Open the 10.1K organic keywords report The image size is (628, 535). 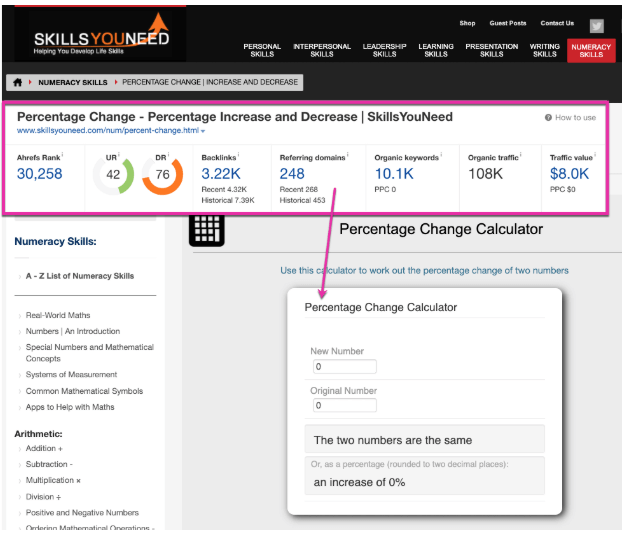click(x=394, y=174)
